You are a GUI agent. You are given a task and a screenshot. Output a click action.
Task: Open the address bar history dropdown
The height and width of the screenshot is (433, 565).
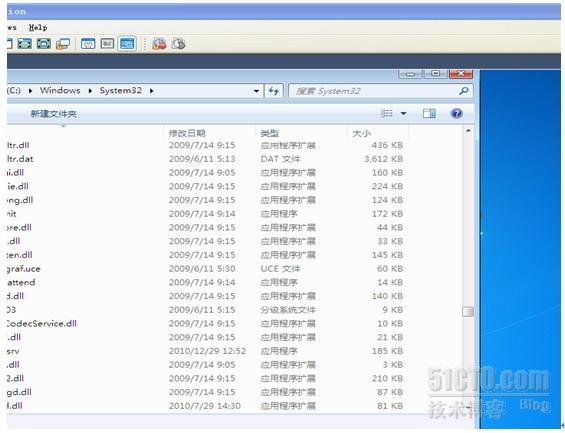click(x=256, y=91)
